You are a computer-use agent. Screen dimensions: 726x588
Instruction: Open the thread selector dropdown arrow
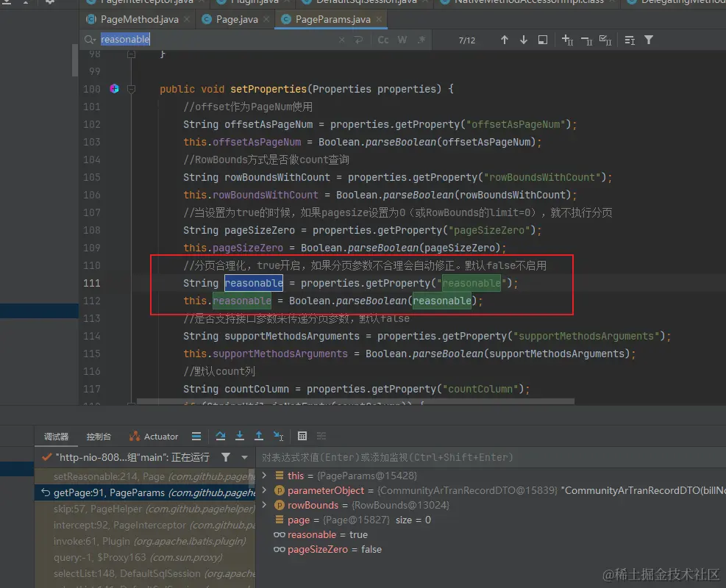(242, 457)
